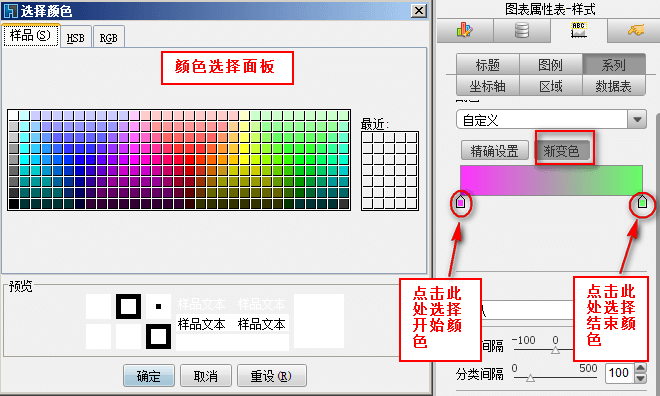Screen dimensions: 660x396
Task: Click the magenta-to-green gradient bar
Action: click(x=551, y=180)
